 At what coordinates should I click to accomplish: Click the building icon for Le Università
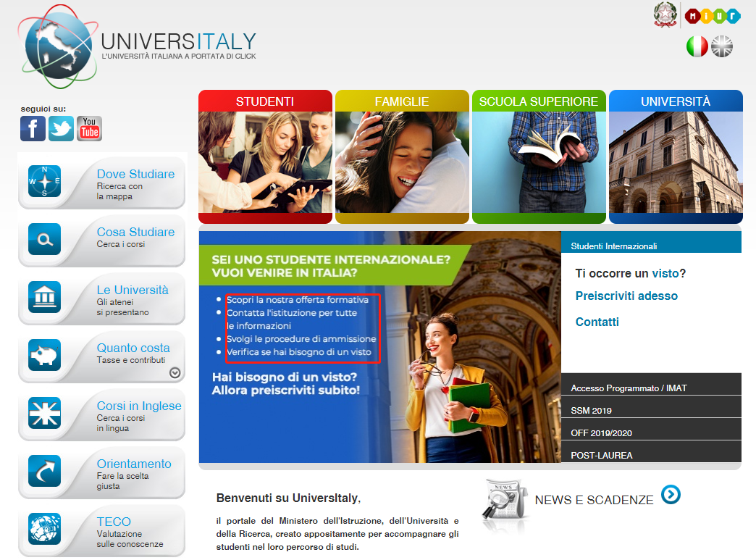tap(44, 297)
